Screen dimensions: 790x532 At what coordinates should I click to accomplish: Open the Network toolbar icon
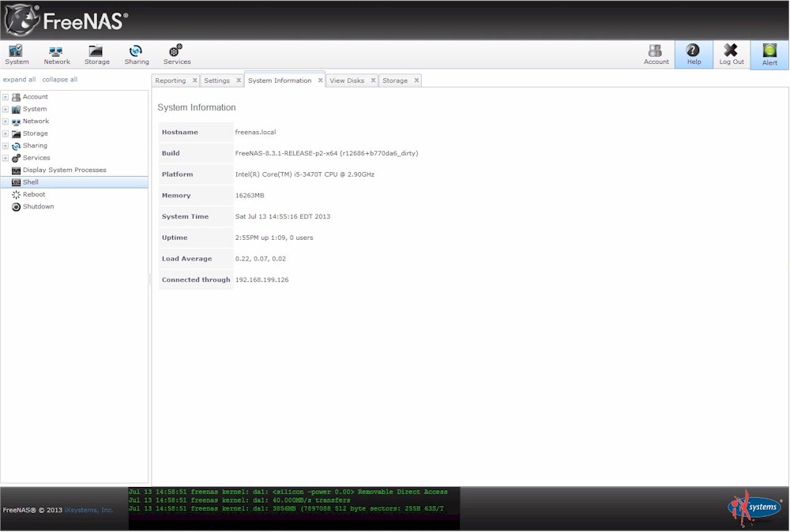(56, 54)
